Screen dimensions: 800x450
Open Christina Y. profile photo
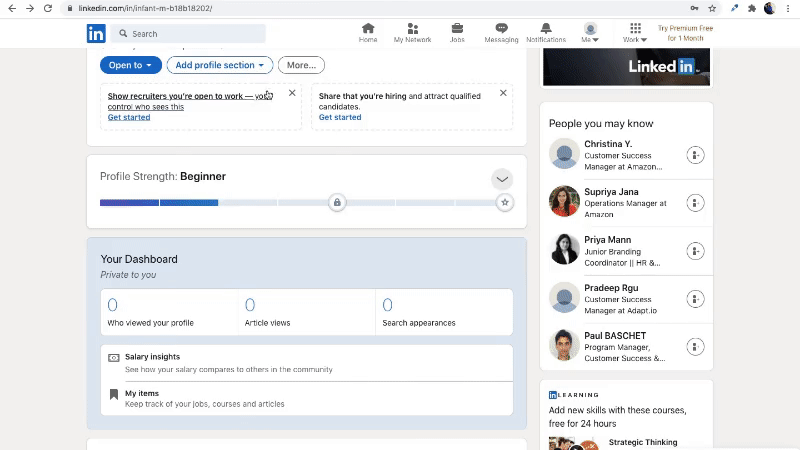click(x=564, y=154)
